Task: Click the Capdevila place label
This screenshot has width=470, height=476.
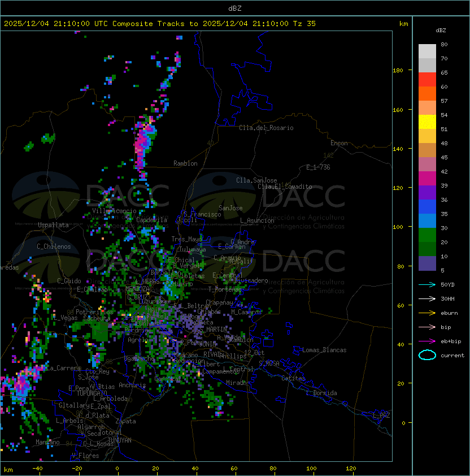Action: click(152, 220)
